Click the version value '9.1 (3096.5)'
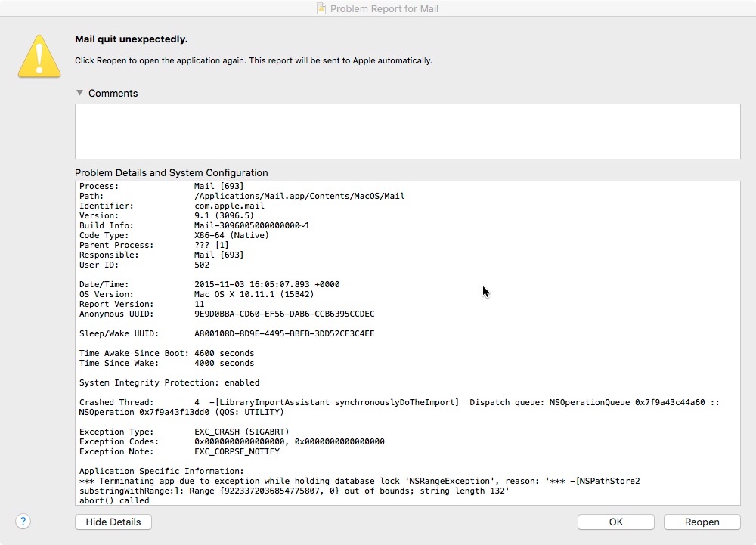 pos(224,215)
